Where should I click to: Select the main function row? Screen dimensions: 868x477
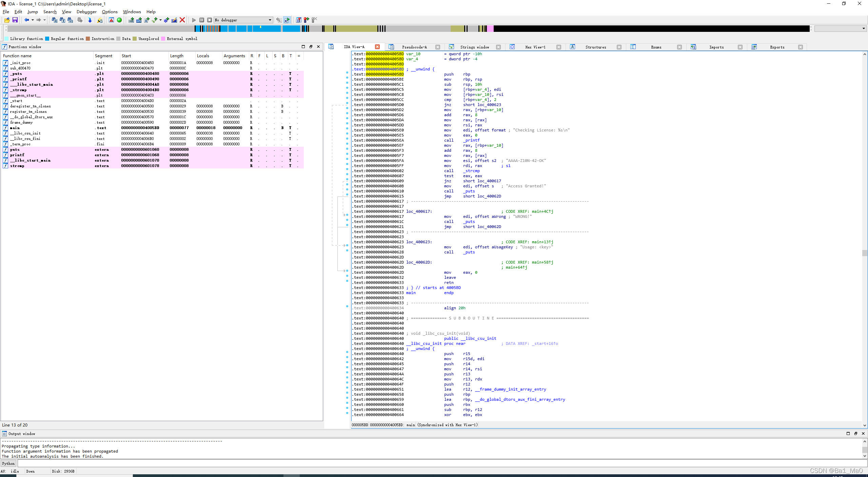15,128
